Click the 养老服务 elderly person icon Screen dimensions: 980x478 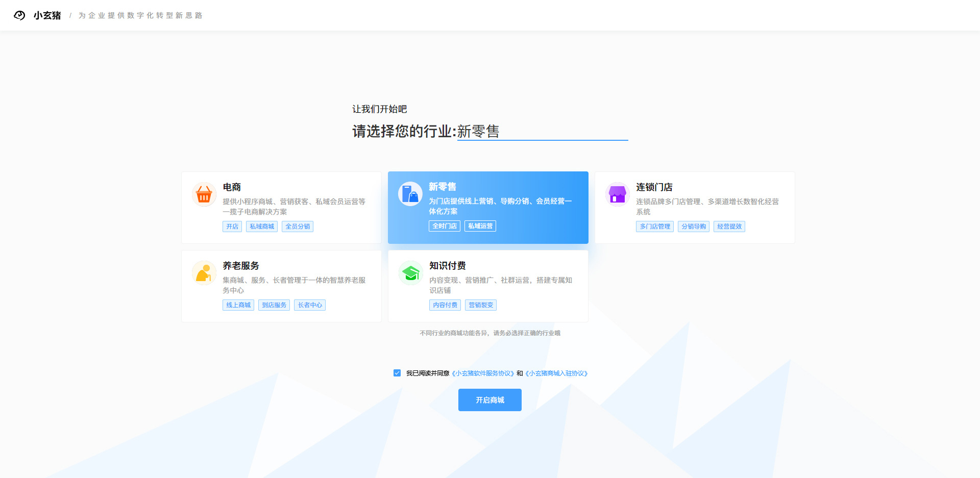204,273
